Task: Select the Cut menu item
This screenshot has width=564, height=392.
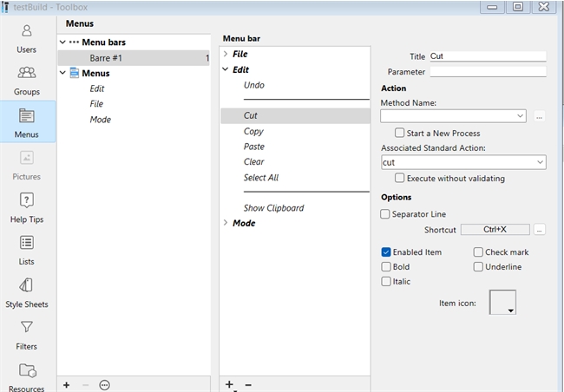Action: pos(295,116)
